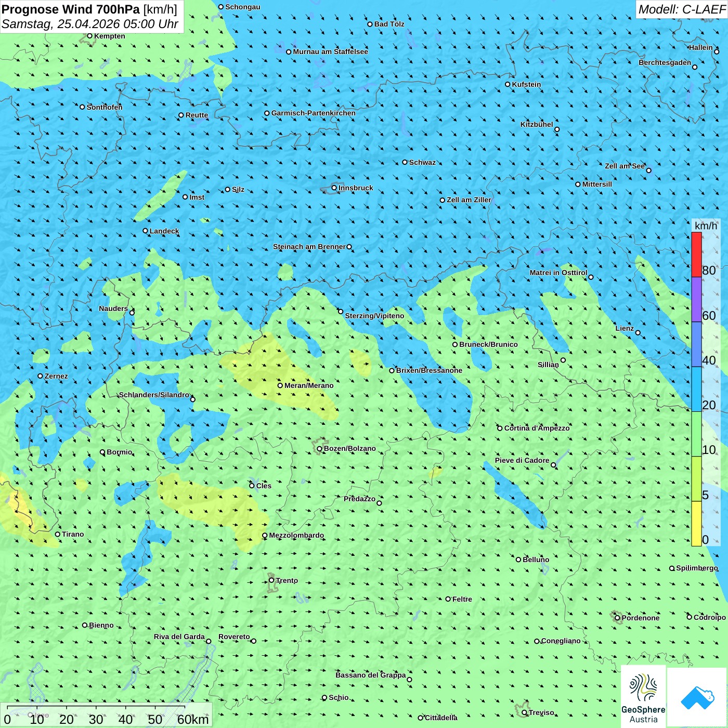This screenshot has width=728, height=728.
Task: Click the yellow 0 km/h legend color
Action: pyautogui.click(x=696, y=524)
